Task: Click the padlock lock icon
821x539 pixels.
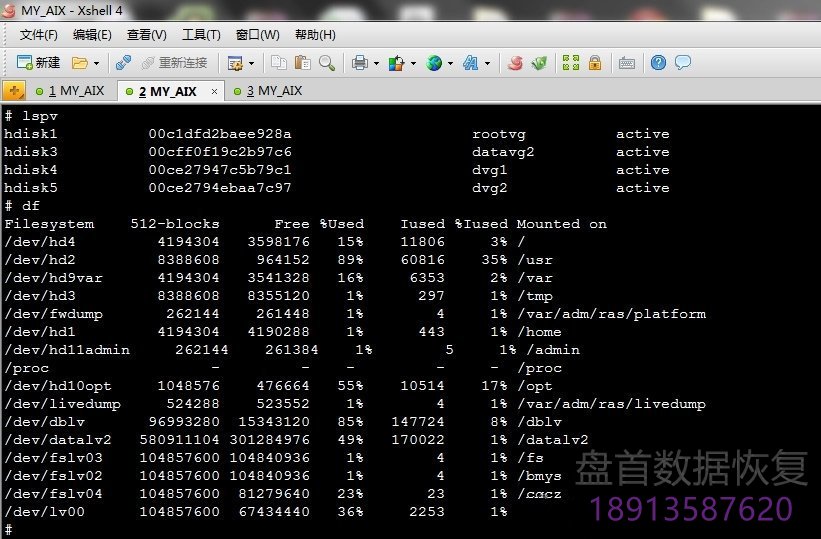Action: tap(595, 63)
